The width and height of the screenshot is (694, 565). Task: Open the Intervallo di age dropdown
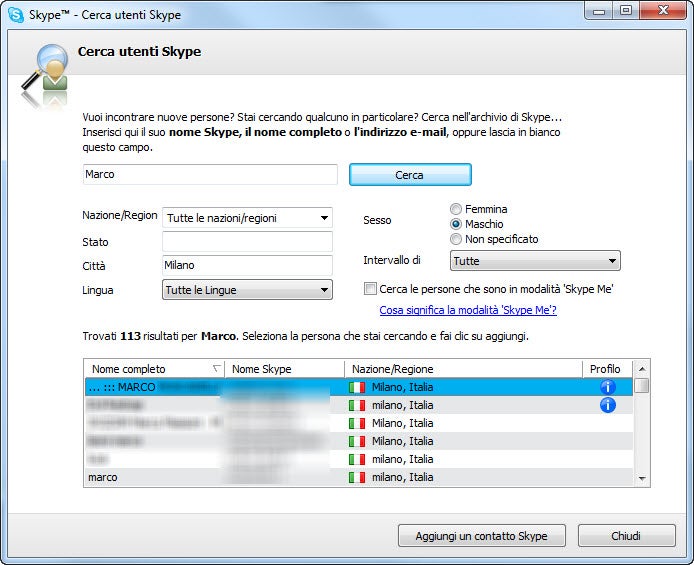[535, 261]
